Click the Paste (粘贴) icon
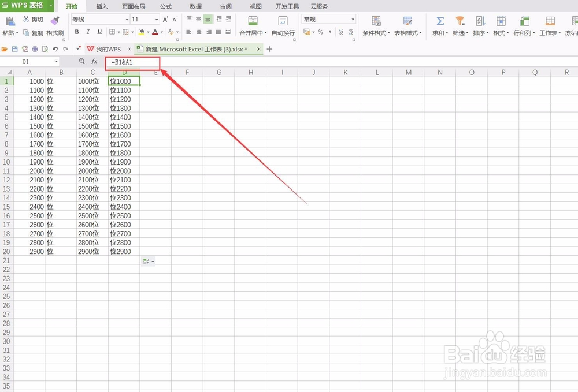The width and height of the screenshot is (578, 392). point(10,21)
